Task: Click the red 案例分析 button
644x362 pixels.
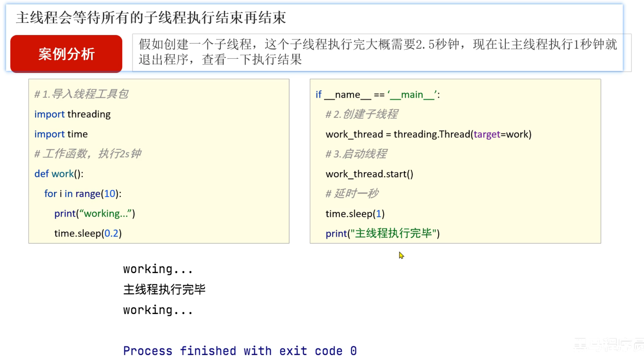Action: click(66, 54)
